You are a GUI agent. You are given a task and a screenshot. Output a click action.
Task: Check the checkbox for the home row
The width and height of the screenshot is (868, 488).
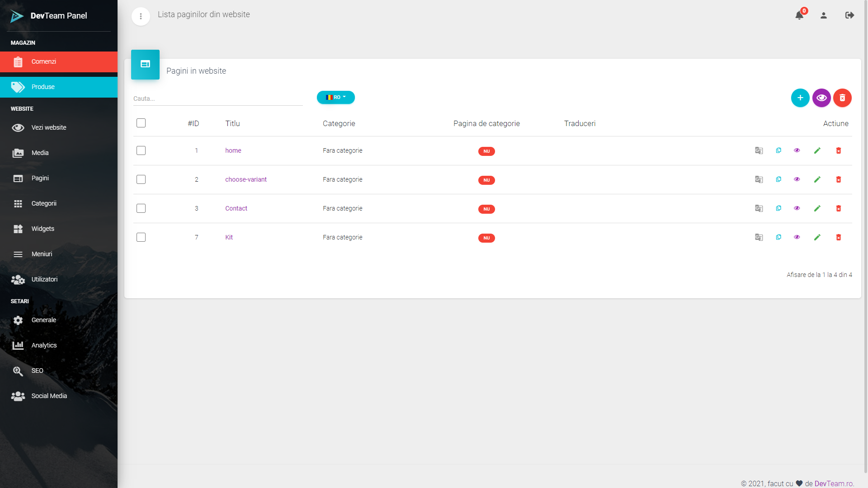click(141, 150)
